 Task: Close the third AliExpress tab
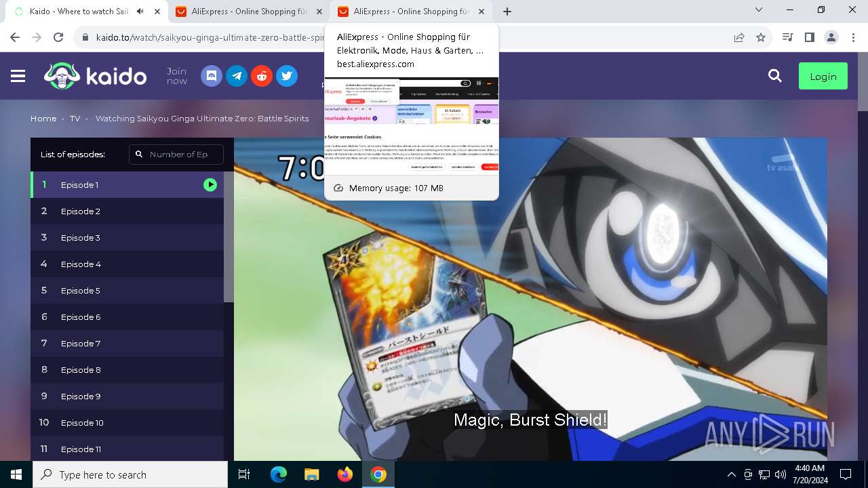(481, 12)
